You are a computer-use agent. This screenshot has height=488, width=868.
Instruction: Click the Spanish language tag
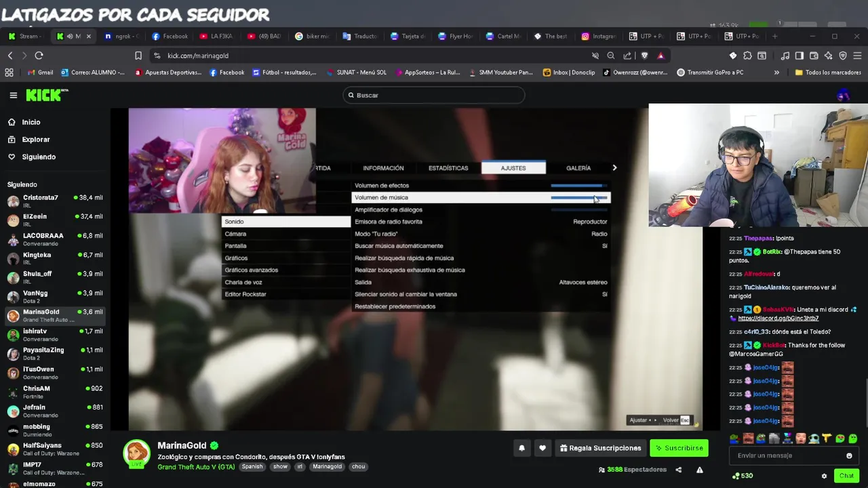click(x=252, y=467)
